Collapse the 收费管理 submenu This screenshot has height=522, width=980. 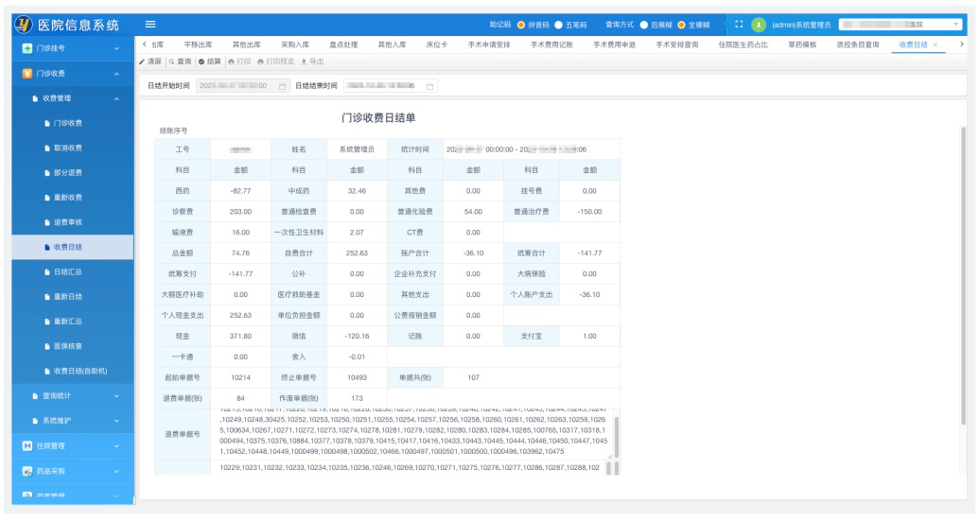(117, 98)
